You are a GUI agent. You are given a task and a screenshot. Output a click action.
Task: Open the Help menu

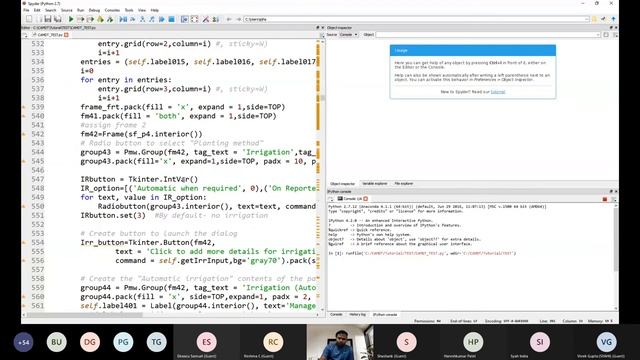coord(155,10)
